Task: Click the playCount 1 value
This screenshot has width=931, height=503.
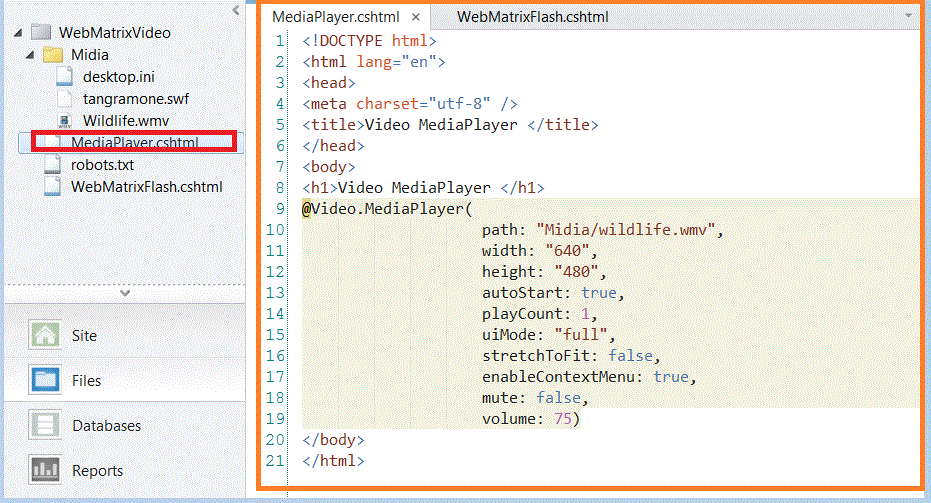Action: click(585, 314)
